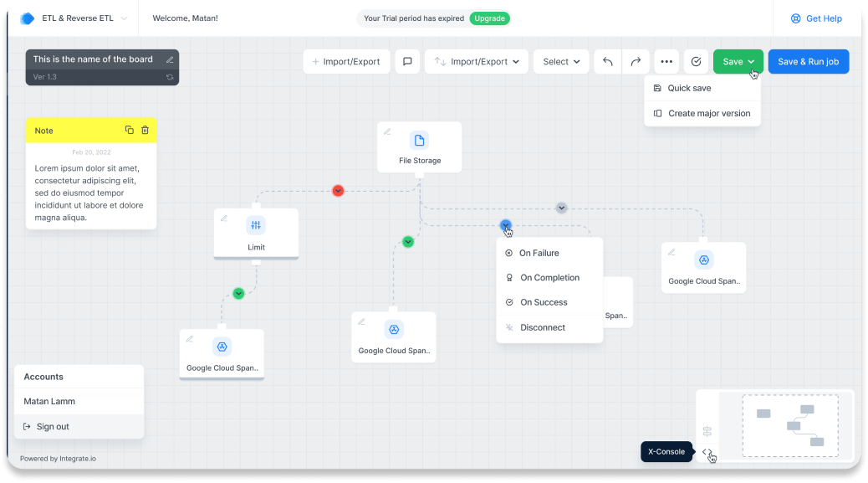Expand the ETL & Reverse ETL workspace switcher
This screenshot has height=483, width=868.
[124, 18]
